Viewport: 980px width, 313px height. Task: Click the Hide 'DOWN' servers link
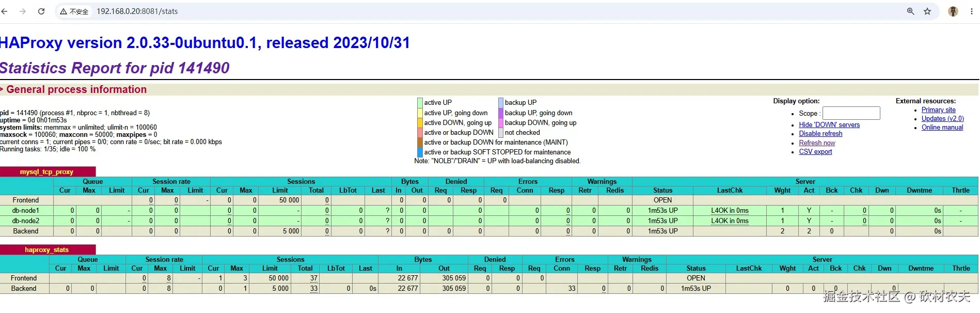point(829,125)
